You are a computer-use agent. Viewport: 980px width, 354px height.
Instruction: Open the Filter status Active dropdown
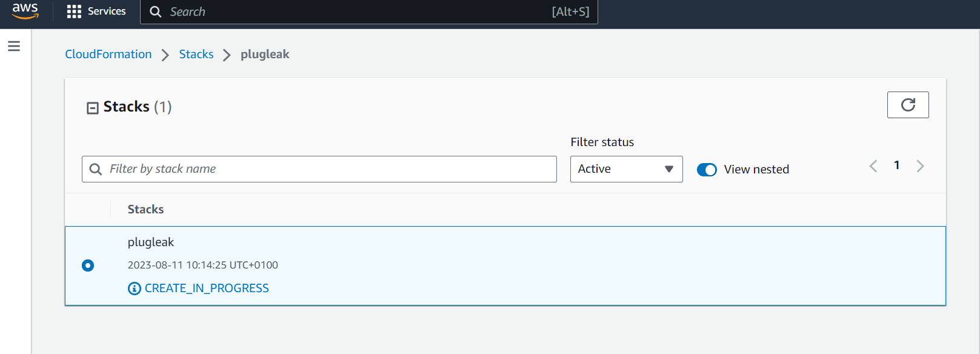(627, 169)
